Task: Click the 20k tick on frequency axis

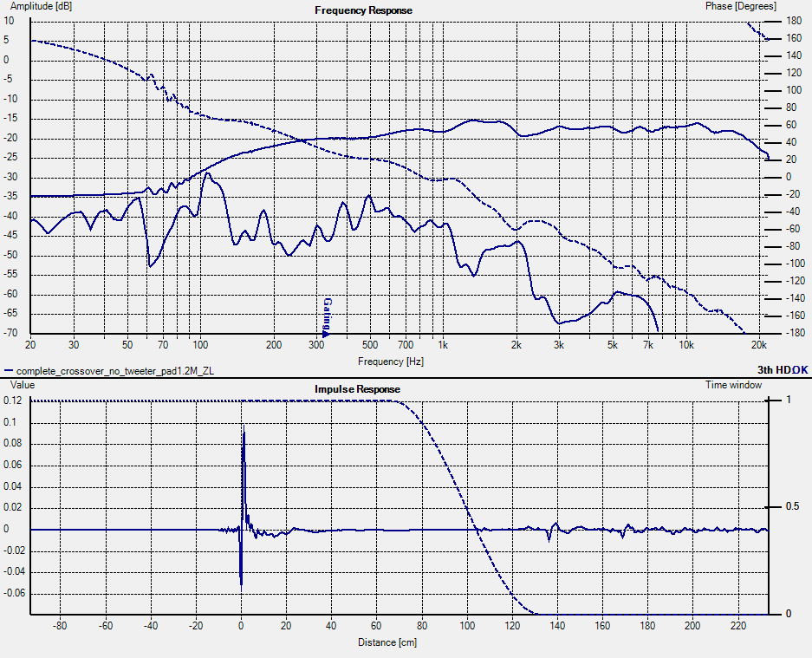Action: click(758, 345)
